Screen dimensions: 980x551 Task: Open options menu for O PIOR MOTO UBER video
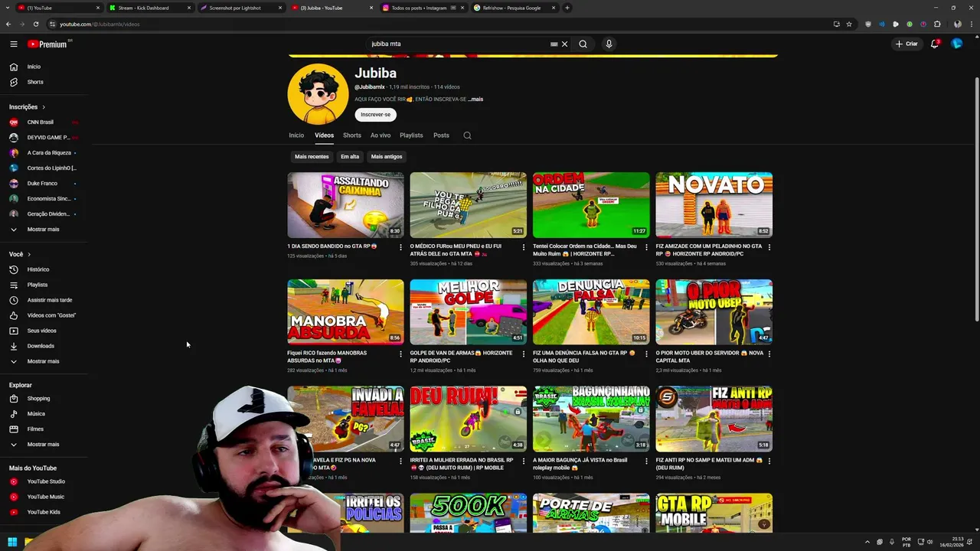coord(769,354)
